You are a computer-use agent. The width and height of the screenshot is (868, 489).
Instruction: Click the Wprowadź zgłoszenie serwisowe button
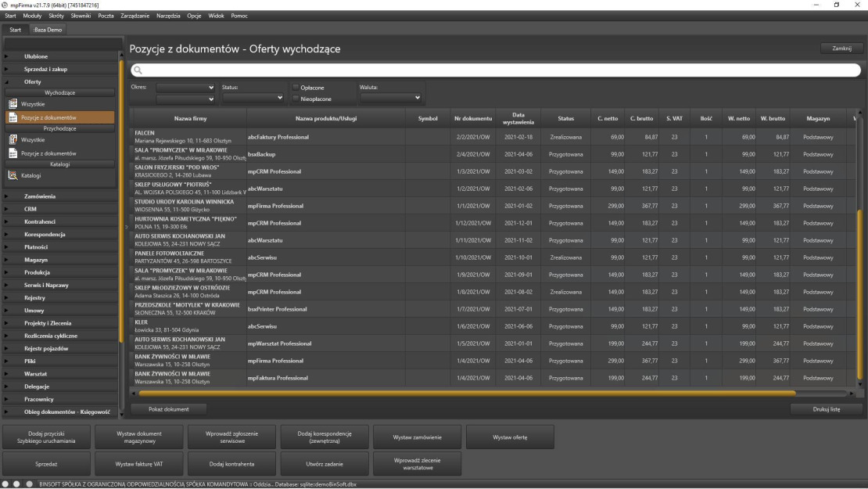232,437
